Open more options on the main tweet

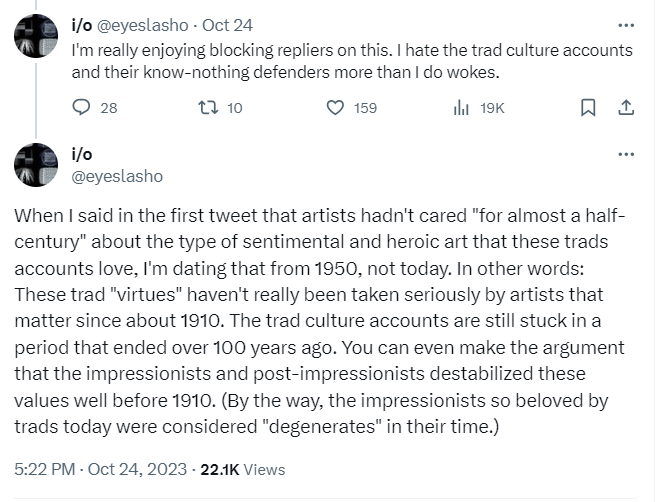pos(626,155)
